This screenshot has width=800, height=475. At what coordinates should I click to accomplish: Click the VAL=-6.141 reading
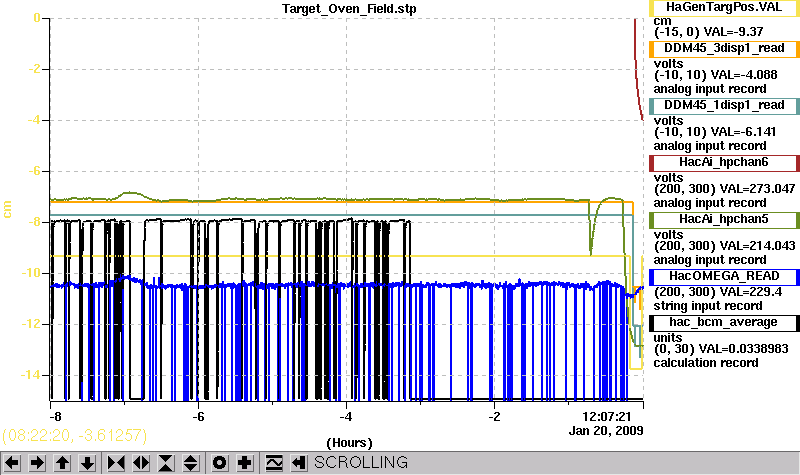click(x=744, y=132)
